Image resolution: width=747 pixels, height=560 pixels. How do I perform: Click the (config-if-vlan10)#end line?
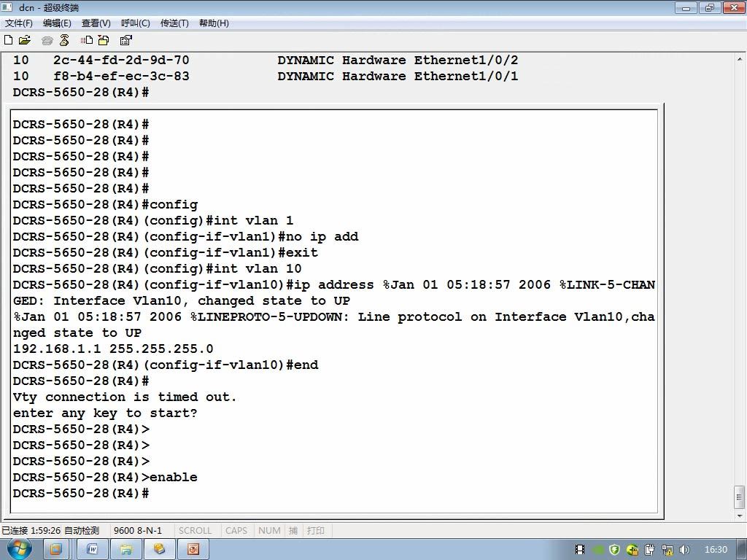click(166, 365)
